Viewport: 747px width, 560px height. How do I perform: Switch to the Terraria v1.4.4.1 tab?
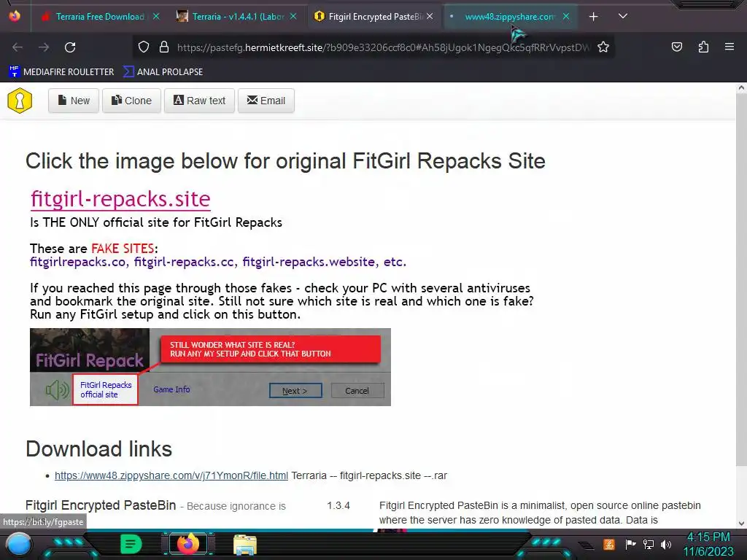point(239,17)
